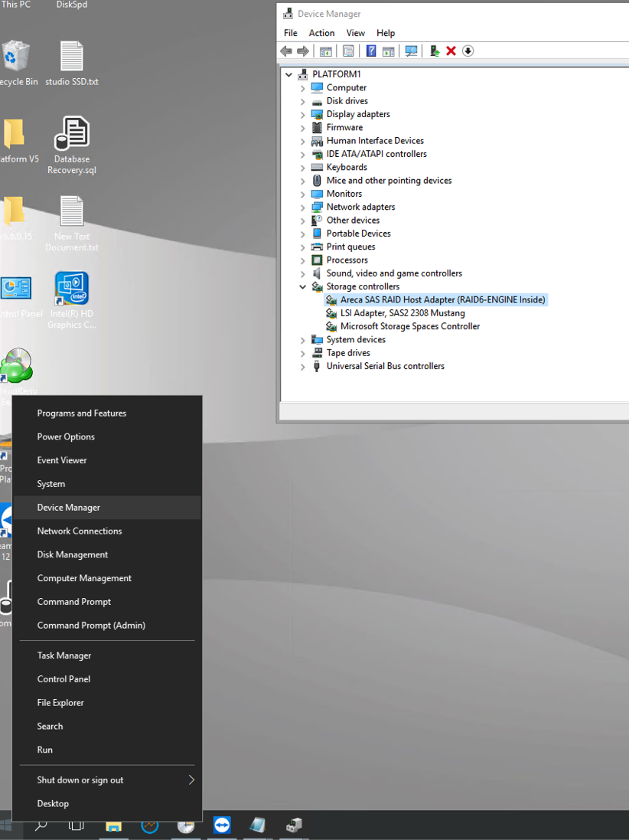Open the View menu in Device Manager
Viewport: 629px width, 840px height.
[x=355, y=33]
